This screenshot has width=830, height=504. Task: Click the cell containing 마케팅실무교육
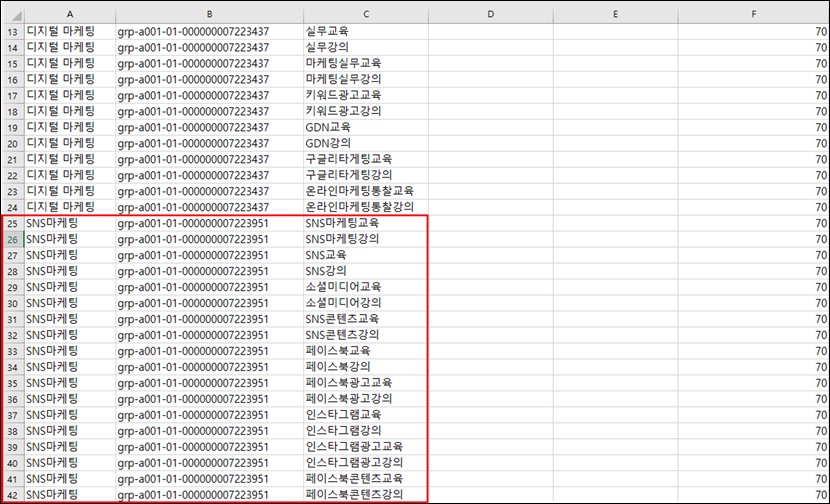tap(366, 63)
